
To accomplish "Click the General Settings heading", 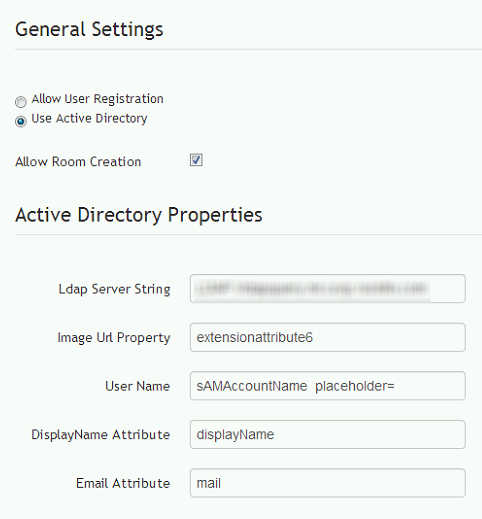I will (89, 29).
